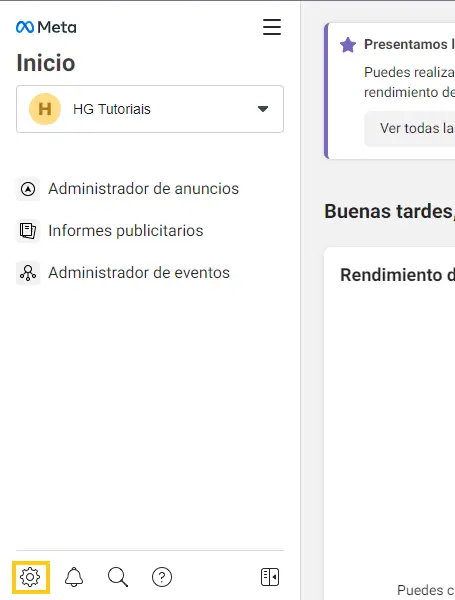Open the Settings gear icon
The width and height of the screenshot is (455, 600).
30,577
